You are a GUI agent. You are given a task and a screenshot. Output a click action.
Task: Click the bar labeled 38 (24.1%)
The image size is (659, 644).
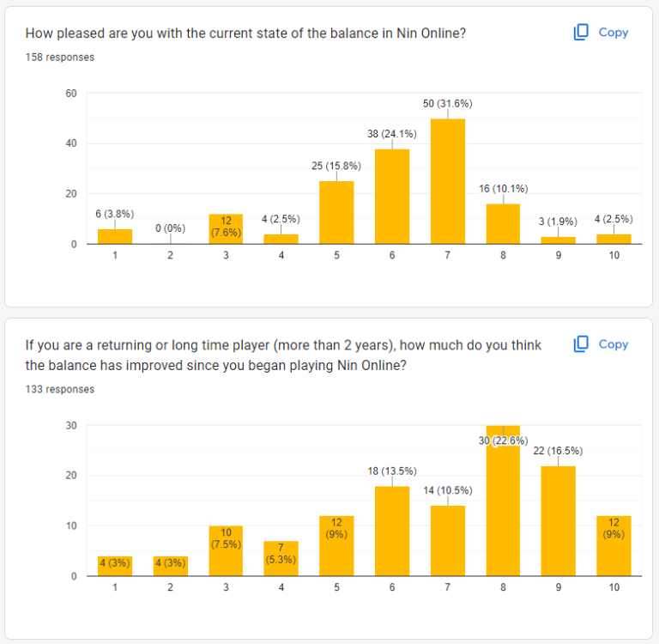392,197
